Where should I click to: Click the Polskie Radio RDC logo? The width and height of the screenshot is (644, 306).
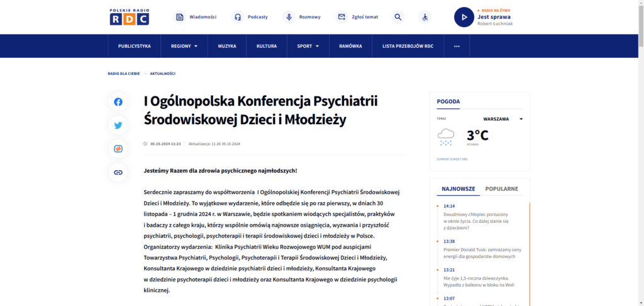point(129,17)
